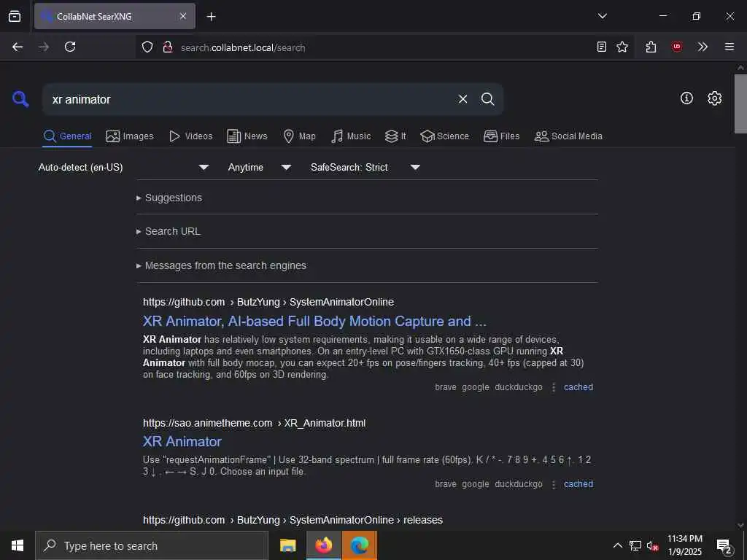Switch to the Files category
This screenshot has width=747, height=560.
(x=502, y=136)
